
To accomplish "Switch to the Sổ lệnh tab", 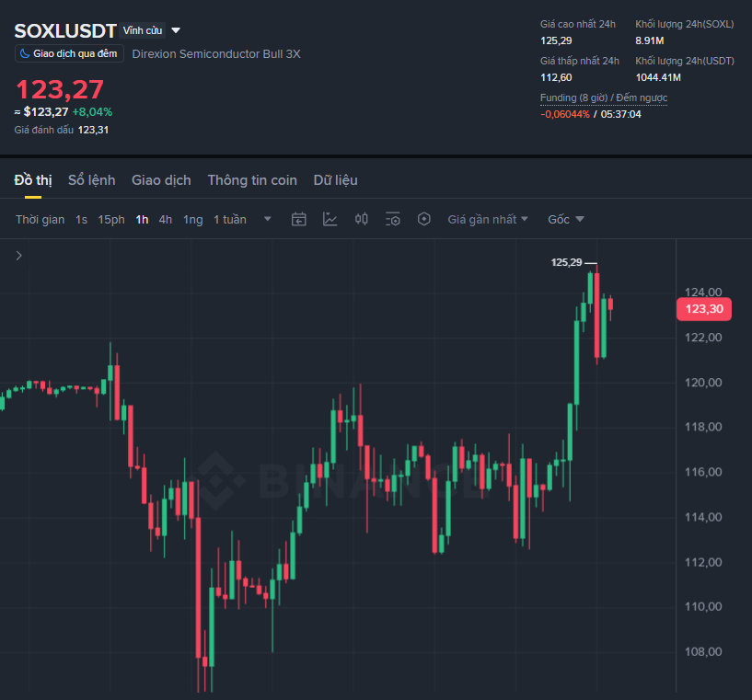I will pos(92,180).
